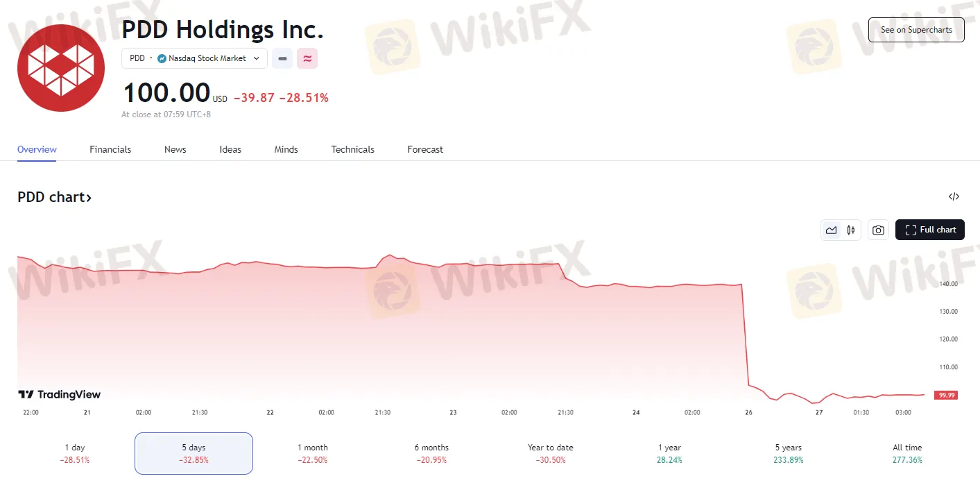Choose the Year to date range
This screenshot has height=483, width=980.
pos(551,453)
